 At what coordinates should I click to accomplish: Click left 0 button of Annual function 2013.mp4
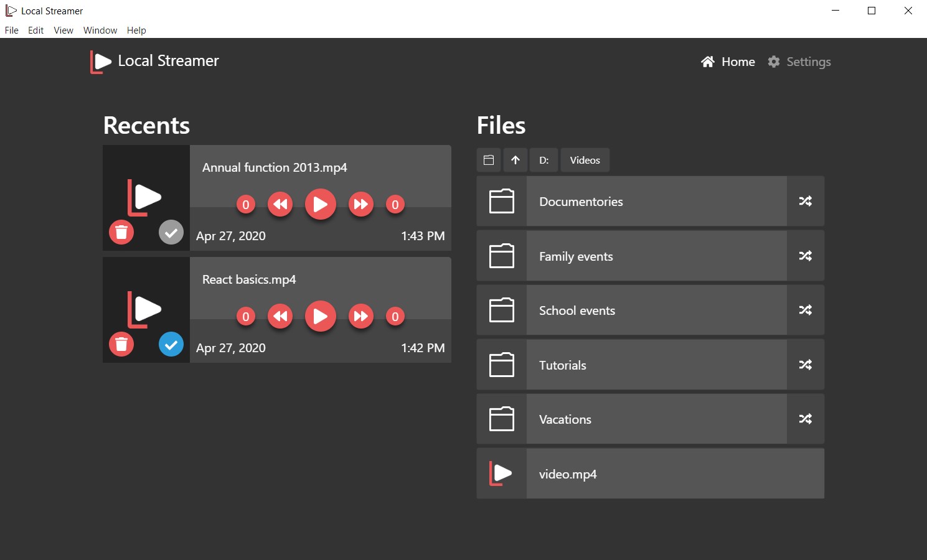click(x=246, y=205)
